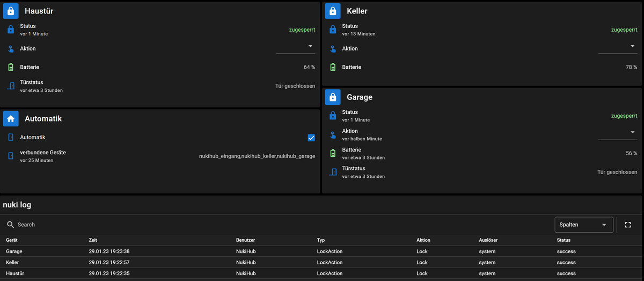Click the Garage Batterie icon
The height and width of the screenshot is (281, 644).
point(333,153)
